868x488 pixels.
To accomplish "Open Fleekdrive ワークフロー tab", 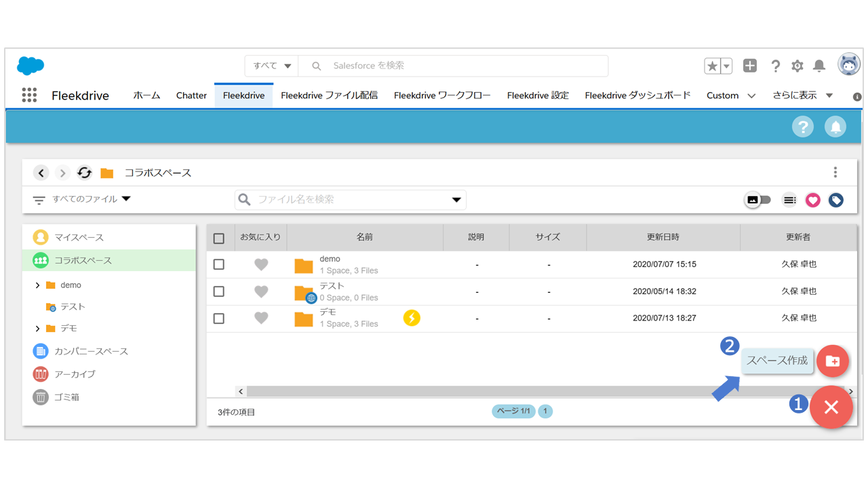I will (442, 96).
